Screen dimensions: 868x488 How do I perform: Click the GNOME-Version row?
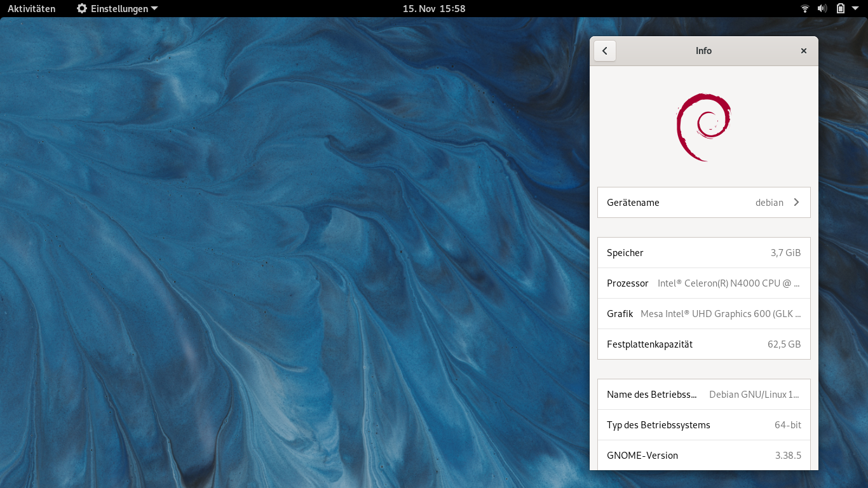tap(703, 456)
